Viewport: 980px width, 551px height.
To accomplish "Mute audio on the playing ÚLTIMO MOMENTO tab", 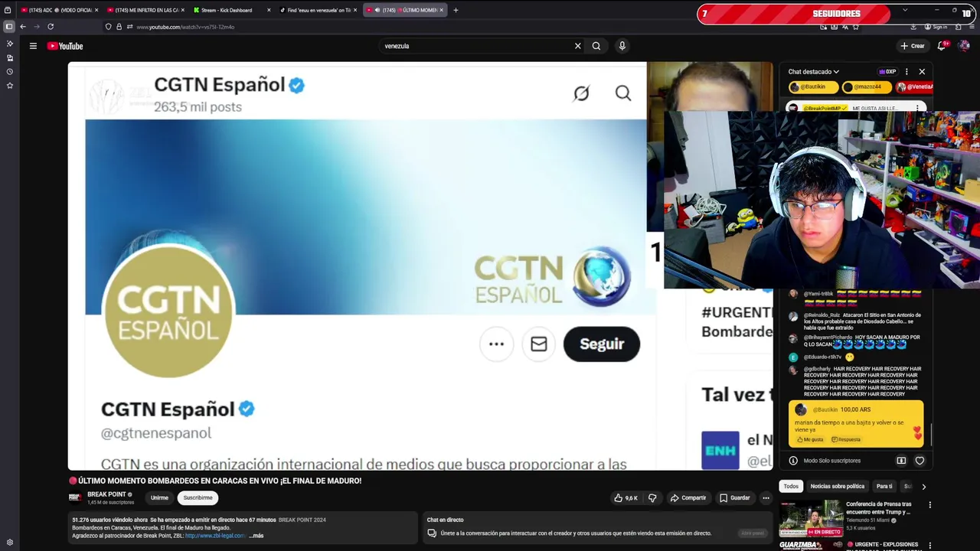I will tap(377, 10).
